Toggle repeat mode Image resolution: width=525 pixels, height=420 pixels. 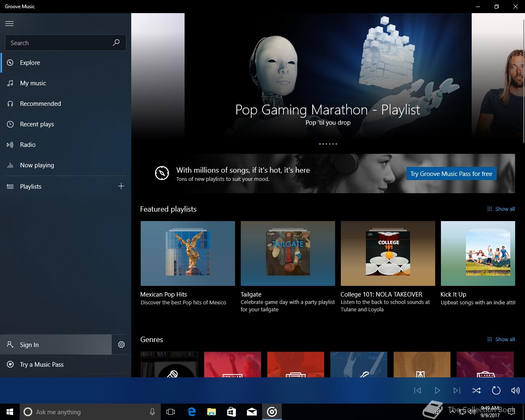(x=496, y=390)
